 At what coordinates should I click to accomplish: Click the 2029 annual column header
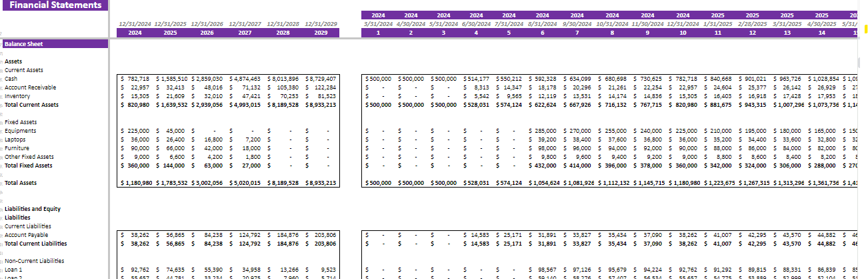click(321, 33)
